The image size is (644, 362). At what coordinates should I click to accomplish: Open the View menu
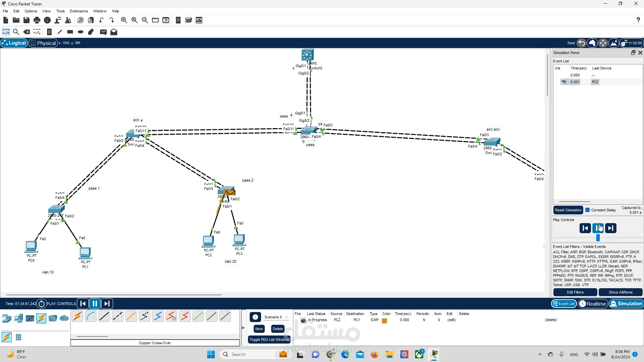[x=46, y=11]
